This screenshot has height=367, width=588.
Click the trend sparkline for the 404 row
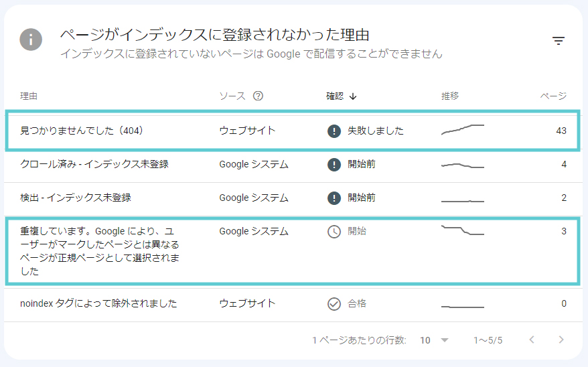point(462,129)
